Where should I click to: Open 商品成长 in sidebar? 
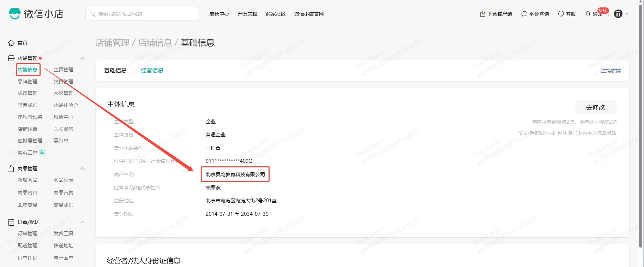click(64, 205)
